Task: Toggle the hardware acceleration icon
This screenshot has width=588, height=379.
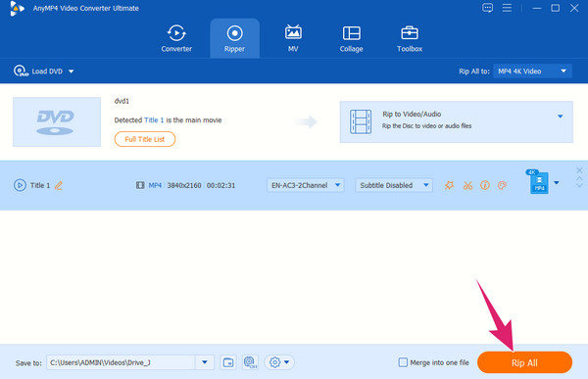Action: [250, 362]
